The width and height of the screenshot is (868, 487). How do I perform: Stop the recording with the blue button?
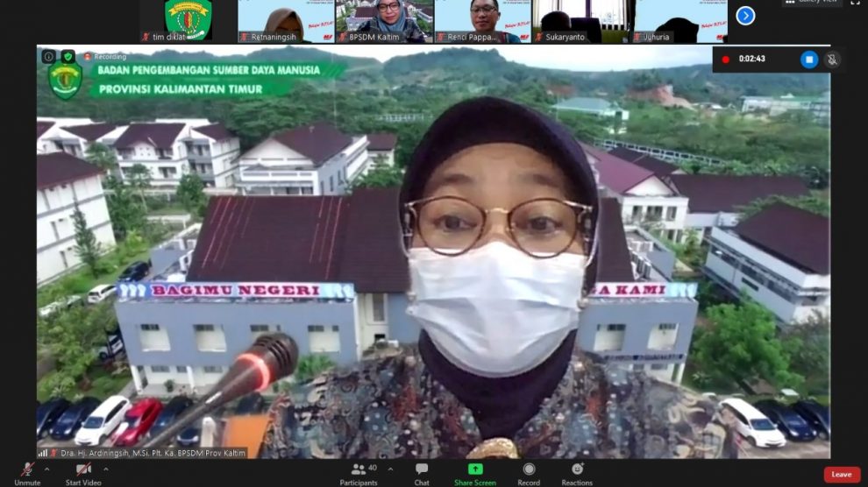coord(808,59)
